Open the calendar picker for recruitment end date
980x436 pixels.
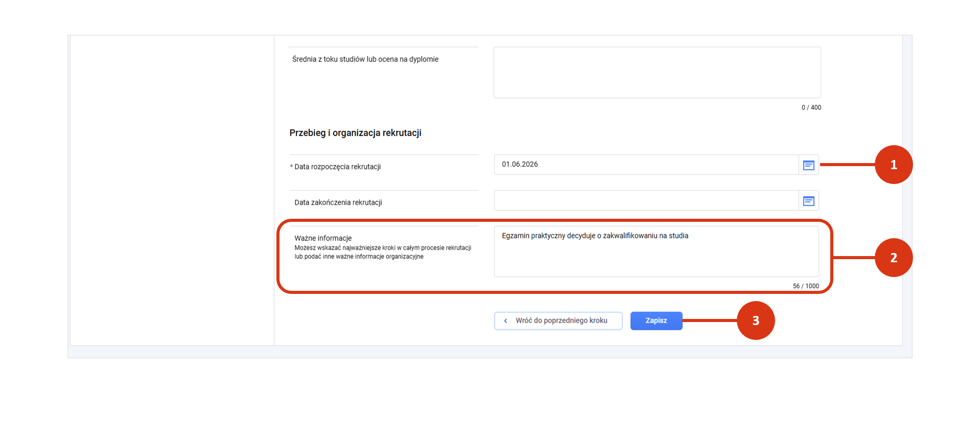coord(808,201)
